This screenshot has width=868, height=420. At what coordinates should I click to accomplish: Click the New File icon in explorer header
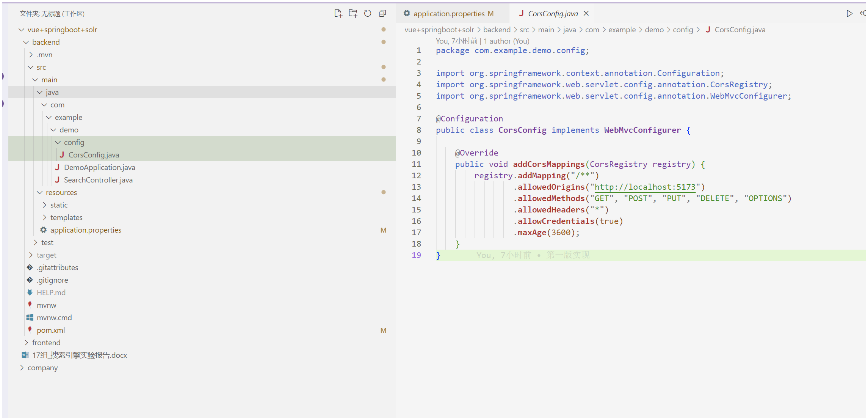coord(338,14)
